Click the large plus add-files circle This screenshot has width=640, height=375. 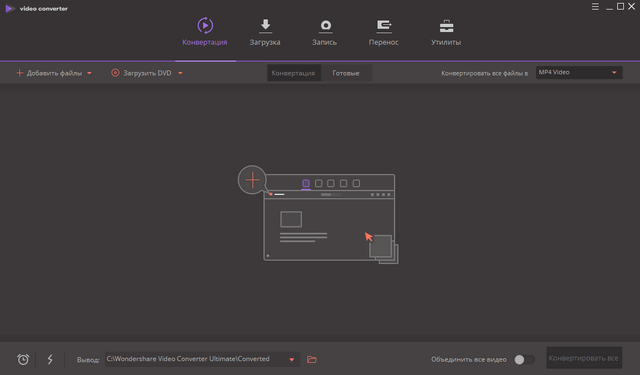coord(252,180)
